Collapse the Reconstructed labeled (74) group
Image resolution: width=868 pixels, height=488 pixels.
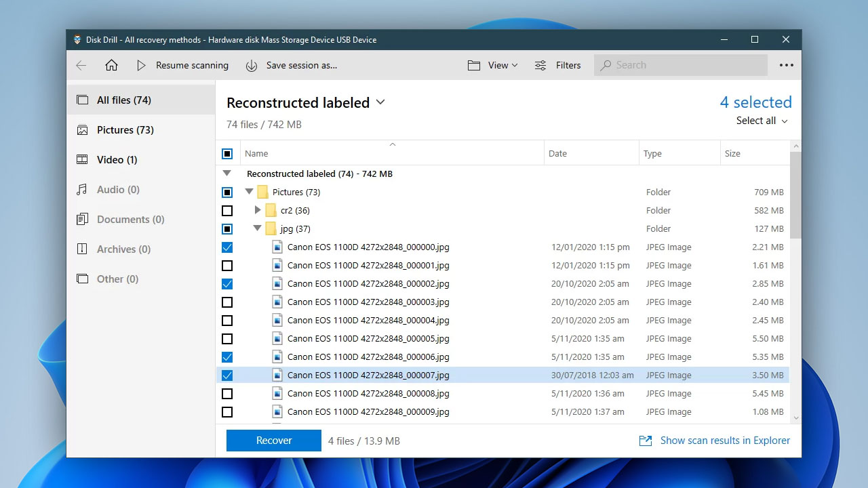coord(227,174)
